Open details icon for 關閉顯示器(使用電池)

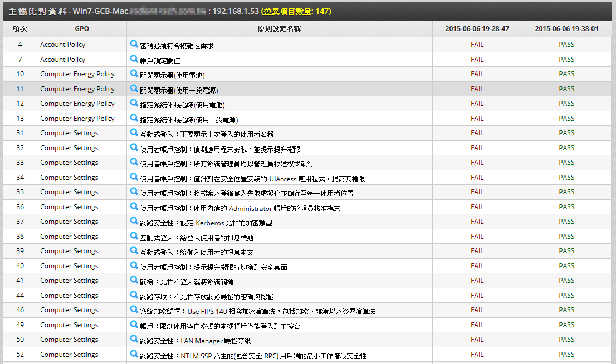coord(134,73)
